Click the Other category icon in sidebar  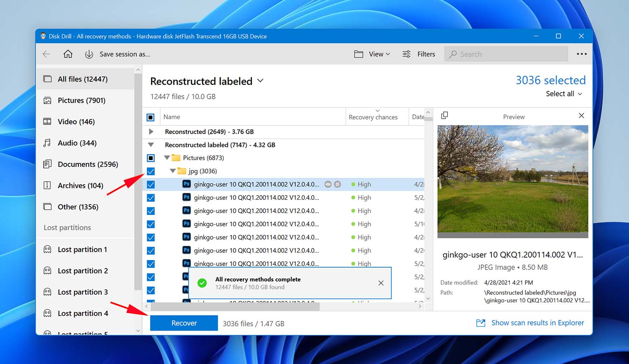coord(48,207)
